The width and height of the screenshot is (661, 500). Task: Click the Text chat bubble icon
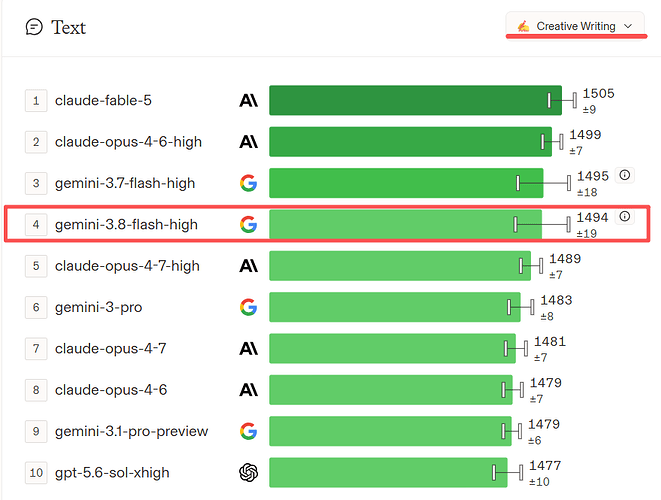(34, 27)
